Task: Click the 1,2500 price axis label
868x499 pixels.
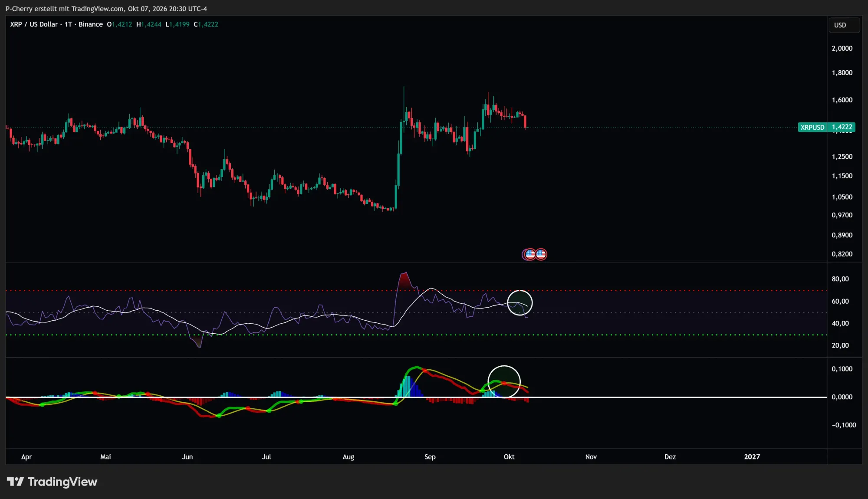Action: [842, 157]
